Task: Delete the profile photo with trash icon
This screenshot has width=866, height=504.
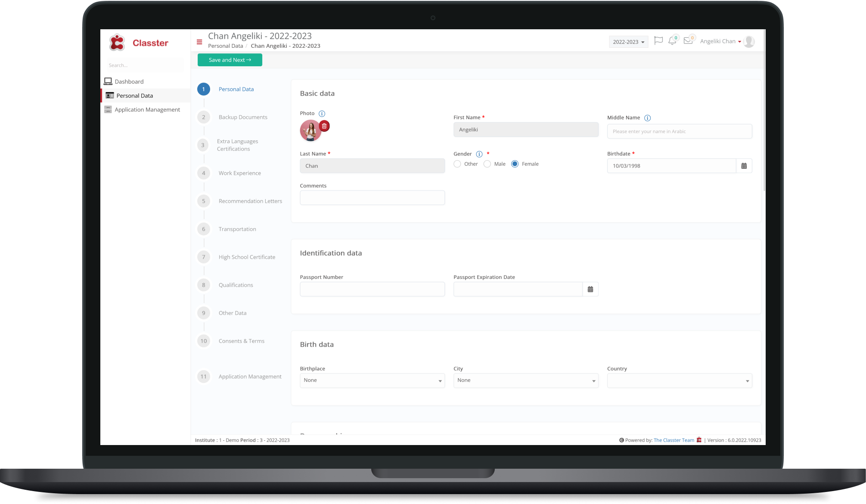Action: click(x=324, y=126)
